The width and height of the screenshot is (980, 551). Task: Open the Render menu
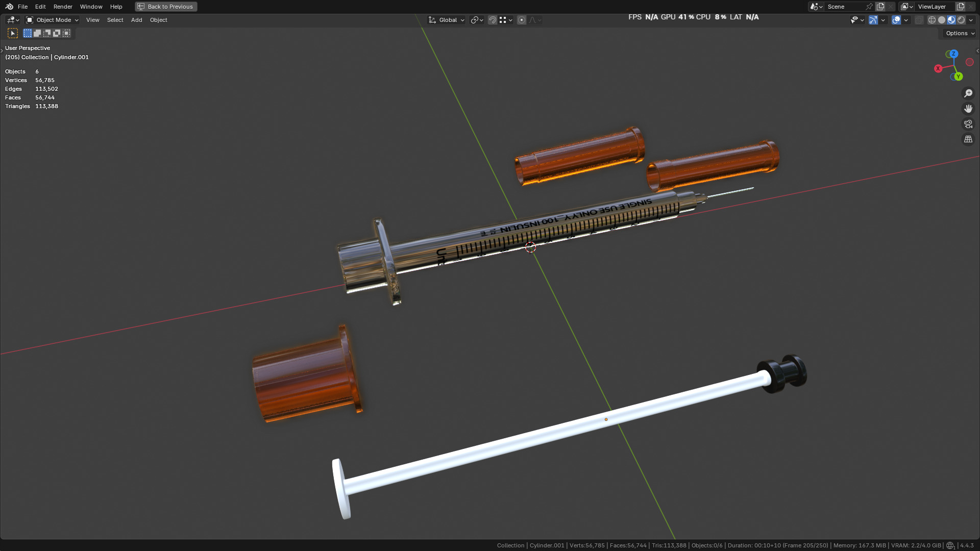[63, 7]
